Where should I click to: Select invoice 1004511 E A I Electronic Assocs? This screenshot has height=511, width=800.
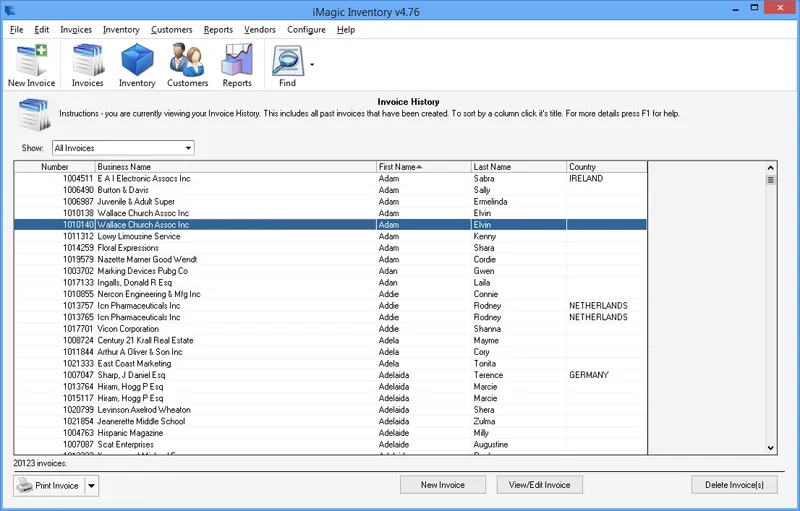click(x=331, y=178)
